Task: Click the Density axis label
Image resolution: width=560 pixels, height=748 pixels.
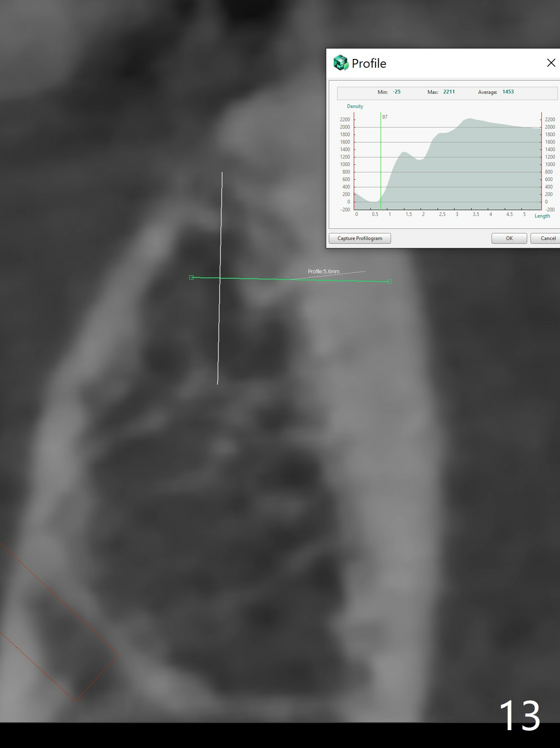Action: (x=355, y=106)
